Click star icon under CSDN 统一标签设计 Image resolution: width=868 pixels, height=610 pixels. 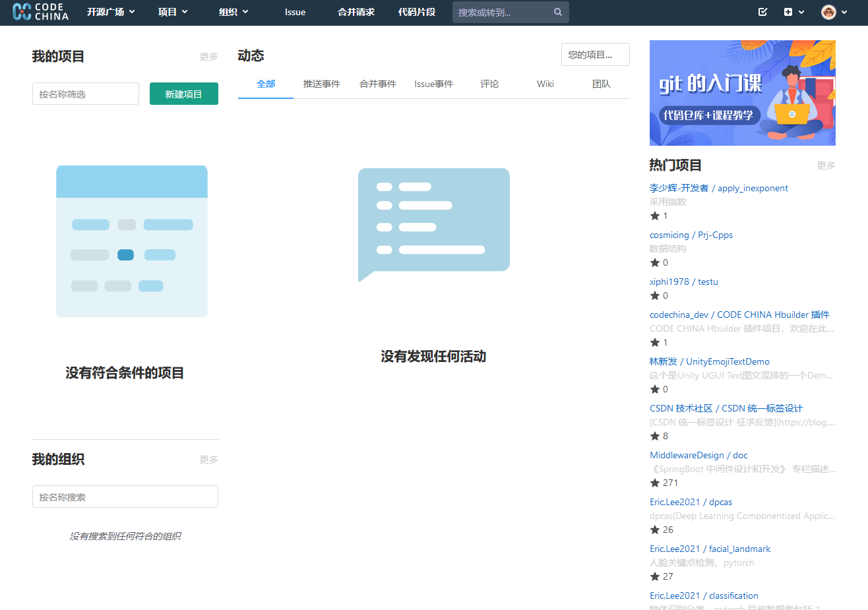[x=655, y=437]
